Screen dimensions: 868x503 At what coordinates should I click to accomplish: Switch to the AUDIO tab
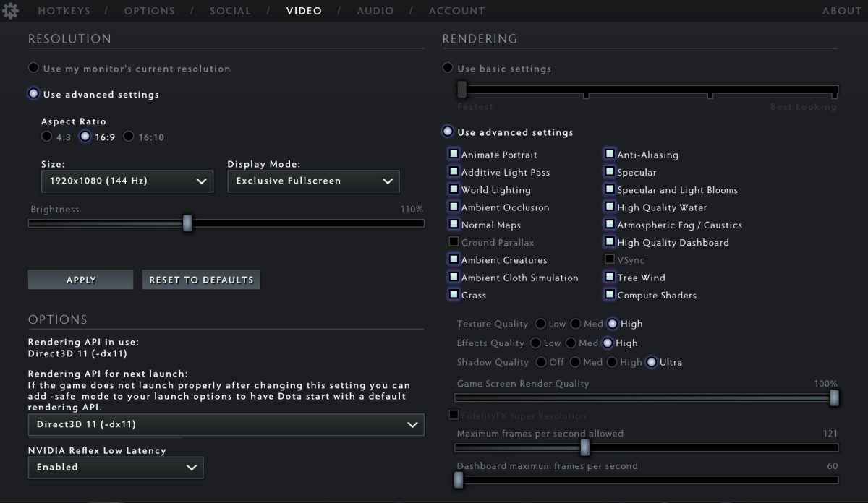pos(375,10)
